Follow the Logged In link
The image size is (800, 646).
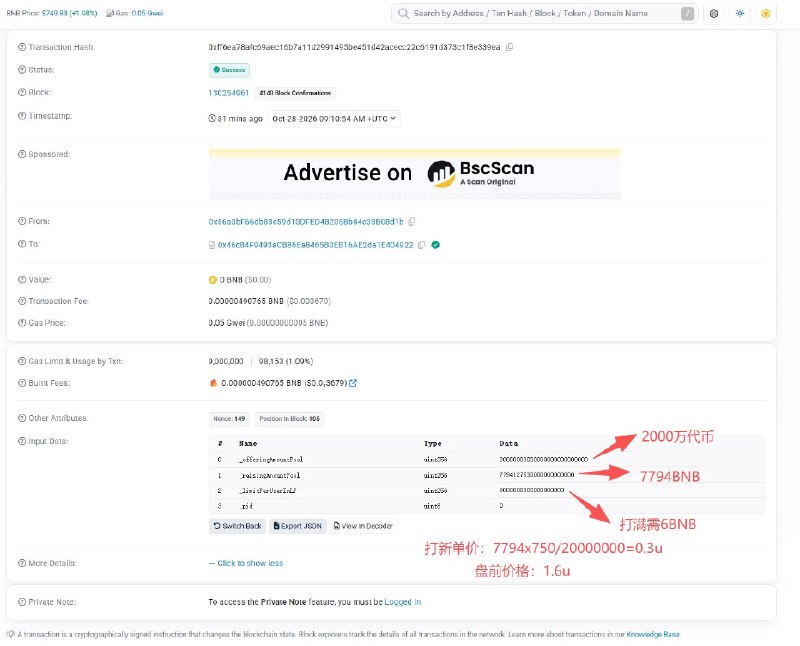pyautogui.click(x=403, y=602)
